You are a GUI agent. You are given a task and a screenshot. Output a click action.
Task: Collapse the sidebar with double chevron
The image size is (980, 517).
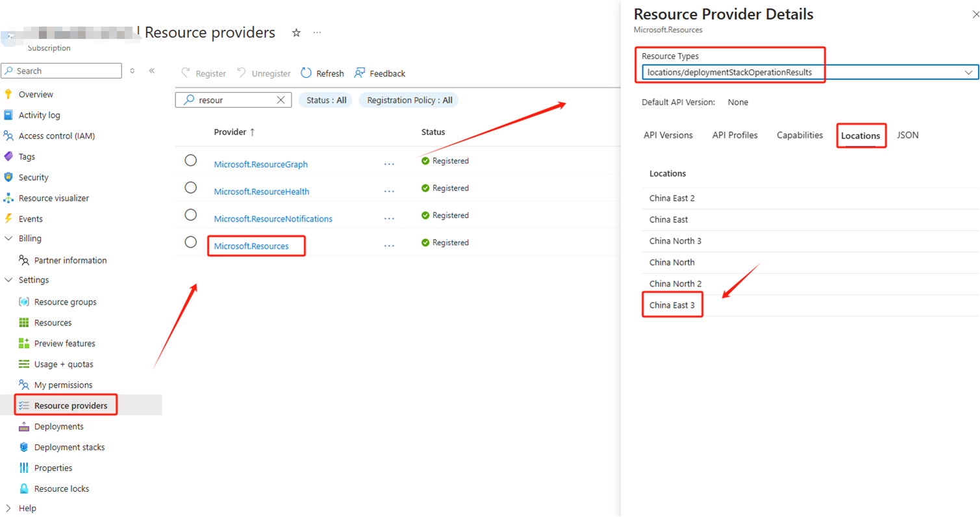151,71
